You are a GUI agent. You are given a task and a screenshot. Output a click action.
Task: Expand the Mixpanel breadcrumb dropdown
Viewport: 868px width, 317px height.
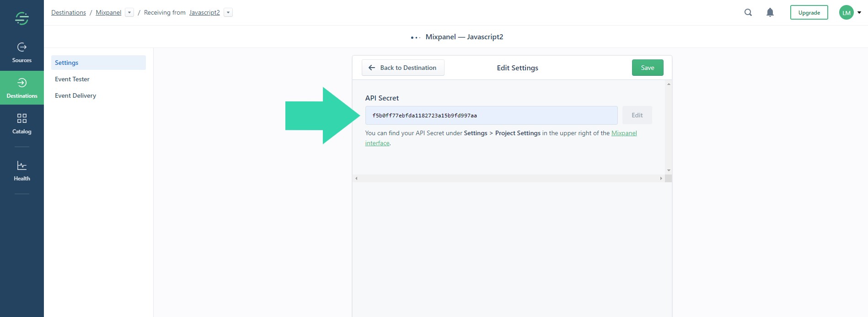[129, 12]
